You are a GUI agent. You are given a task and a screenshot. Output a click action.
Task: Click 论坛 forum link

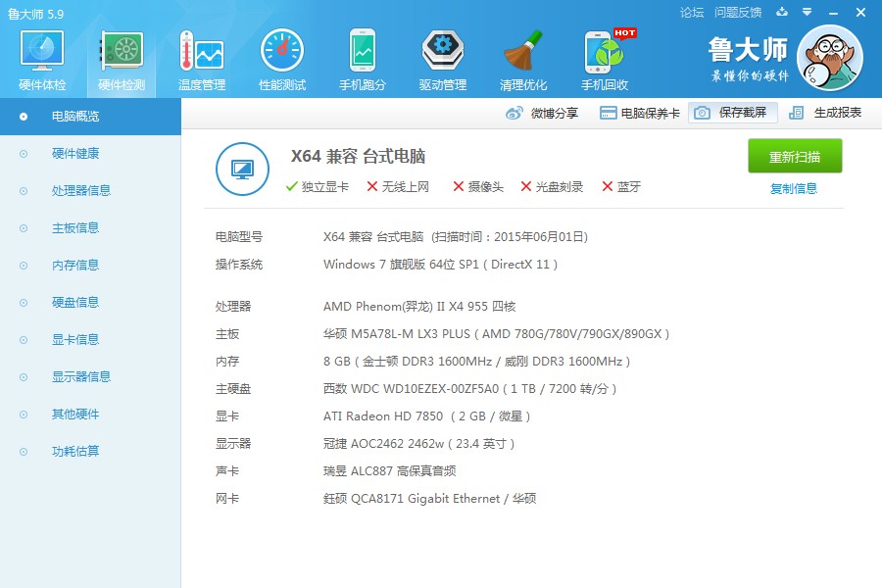coord(692,12)
